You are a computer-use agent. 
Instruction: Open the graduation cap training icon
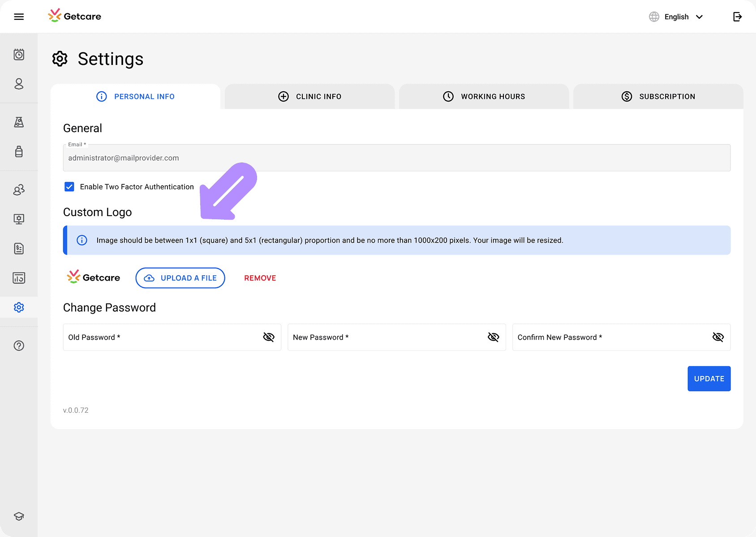(19, 516)
